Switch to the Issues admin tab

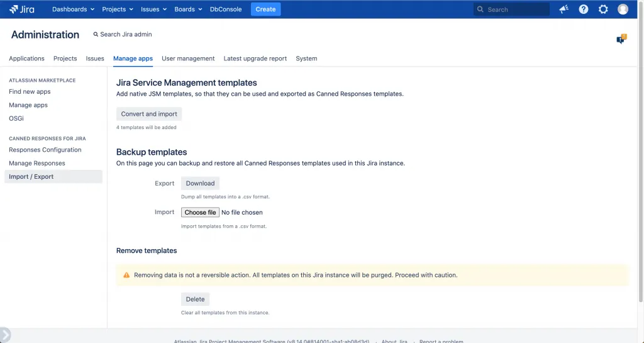pos(95,59)
